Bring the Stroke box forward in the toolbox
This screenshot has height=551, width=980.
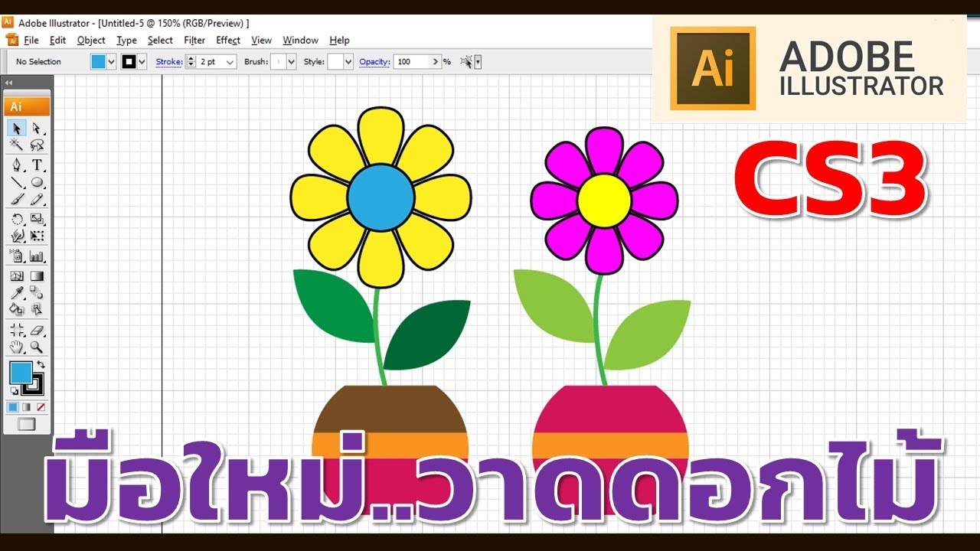(38, 388)
